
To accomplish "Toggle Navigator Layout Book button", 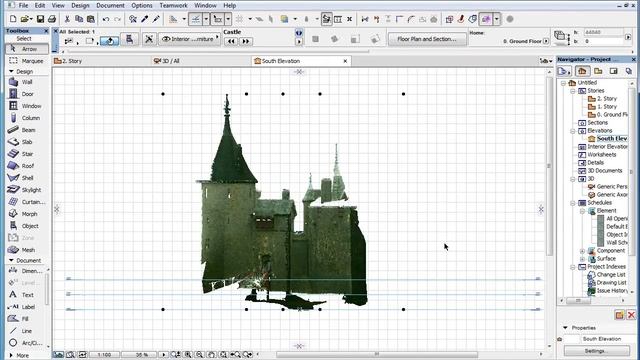I will (x=613, y=71).
